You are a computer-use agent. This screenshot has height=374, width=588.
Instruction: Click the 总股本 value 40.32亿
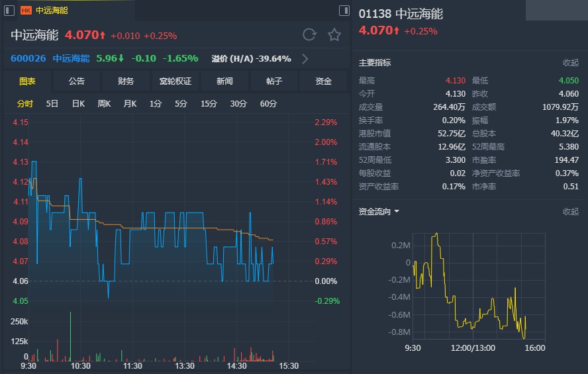pos(565,134)
